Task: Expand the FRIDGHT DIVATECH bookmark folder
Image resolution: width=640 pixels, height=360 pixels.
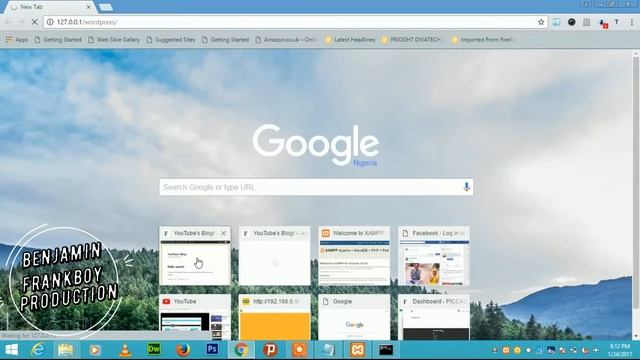Action: point(413,40)
